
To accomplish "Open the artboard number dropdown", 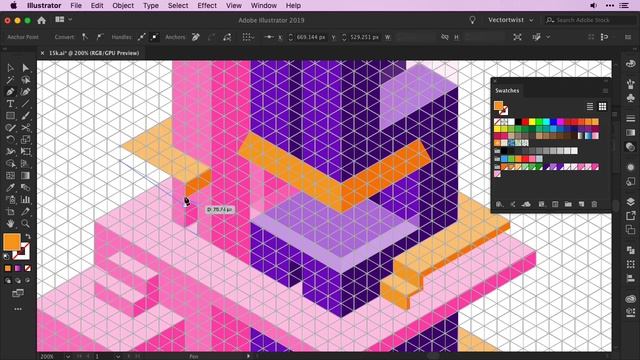I will coord(118,356).
